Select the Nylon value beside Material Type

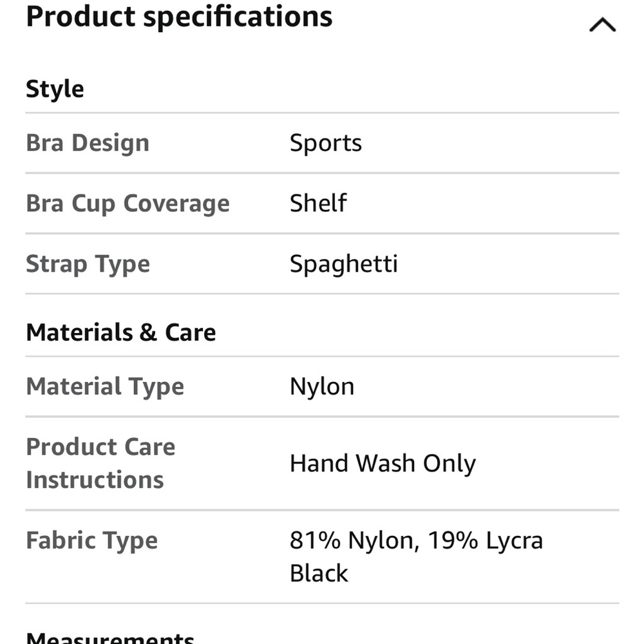click(322, 386)
